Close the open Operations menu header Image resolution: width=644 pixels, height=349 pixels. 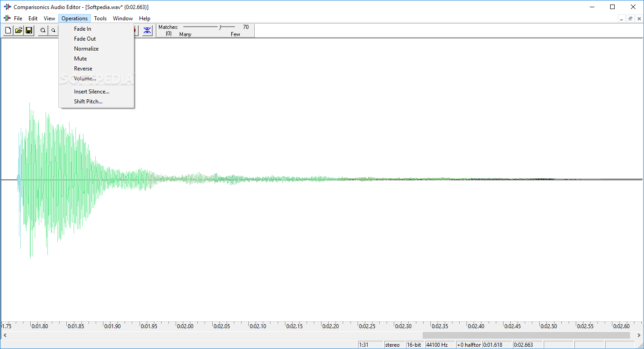tap(75, 19)
